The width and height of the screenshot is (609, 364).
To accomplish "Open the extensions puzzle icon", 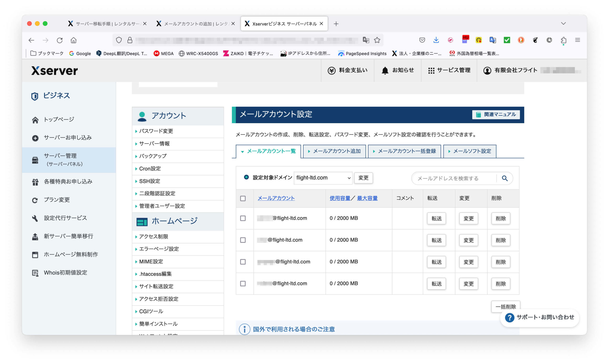I will pyautogui.click(x=564, y=40).
